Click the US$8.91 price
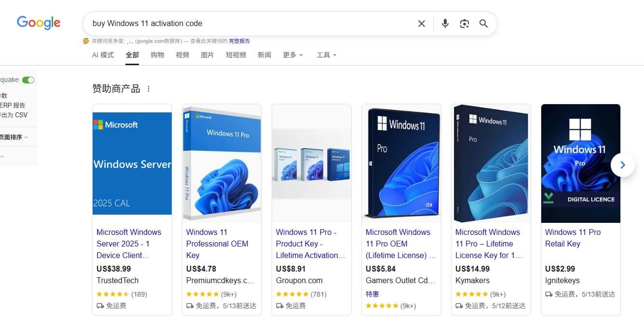 click(x=291, y=269)
